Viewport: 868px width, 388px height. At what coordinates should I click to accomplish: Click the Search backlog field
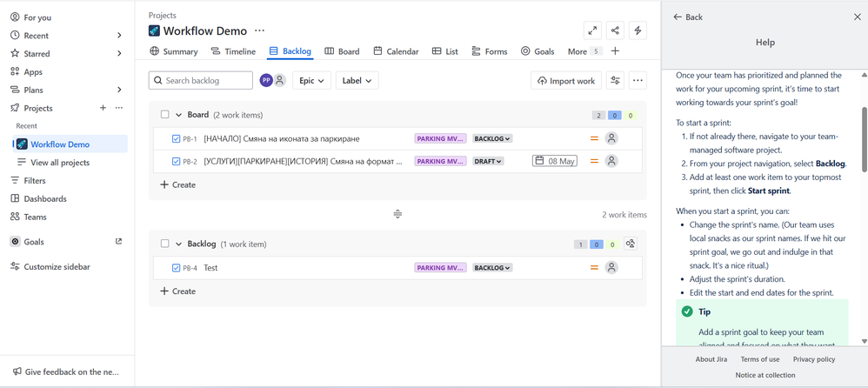pyautogui.click(x=201, y=80)
